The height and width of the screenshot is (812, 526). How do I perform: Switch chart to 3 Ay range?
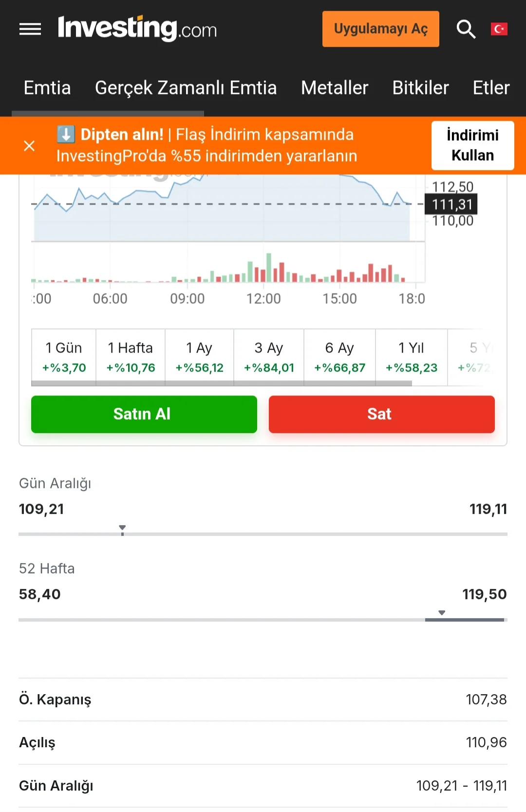tap(269, 357)
